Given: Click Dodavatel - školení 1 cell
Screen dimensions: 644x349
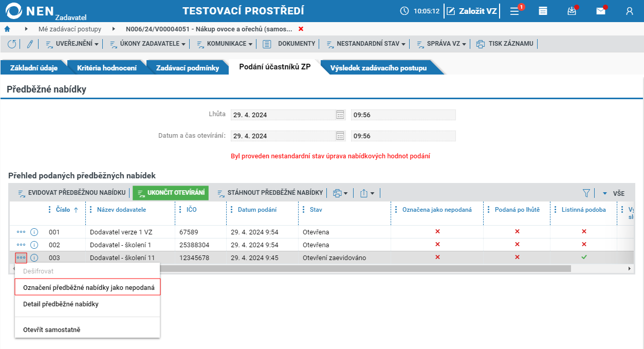Looking at the screenshot, I should [130, 245].
